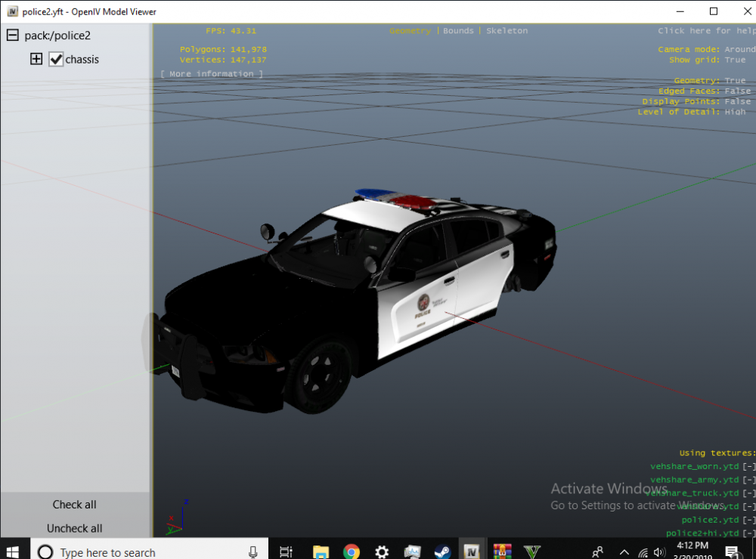Expand the chassis tree node

[36, 59]
